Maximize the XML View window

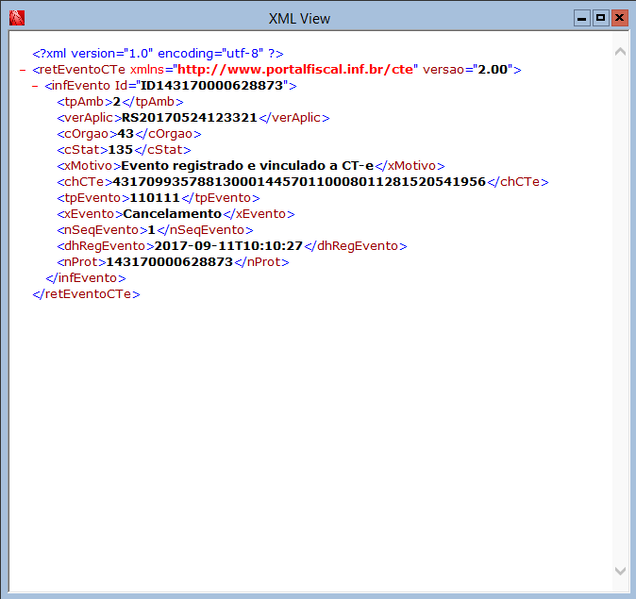[x=601, y=18]
